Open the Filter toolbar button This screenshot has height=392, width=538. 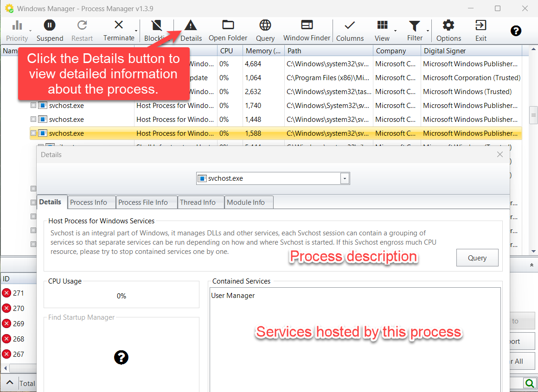coord(415,31)
